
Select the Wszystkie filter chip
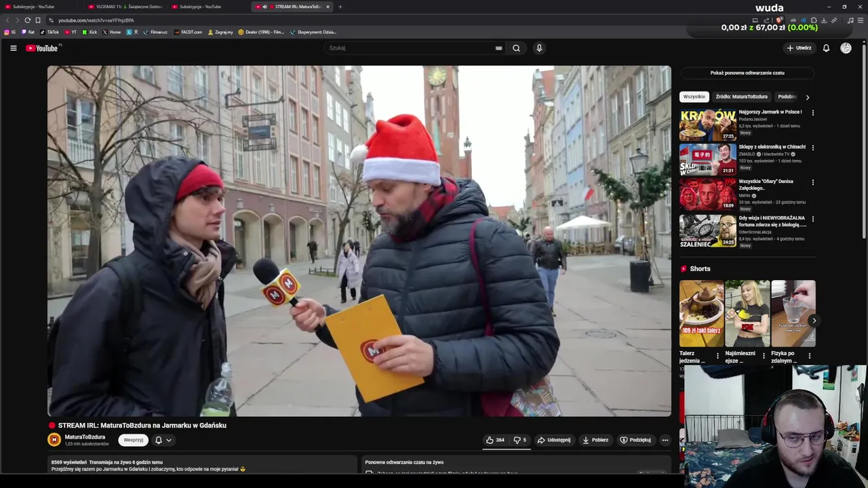694,97
